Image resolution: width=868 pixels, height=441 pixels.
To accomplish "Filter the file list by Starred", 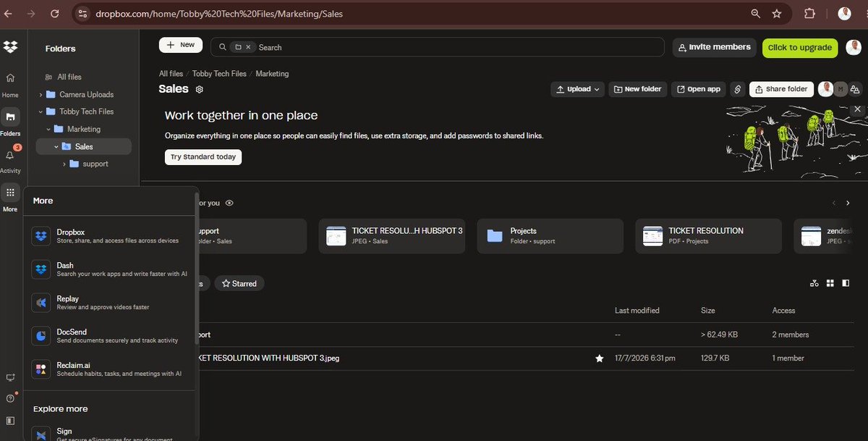I will [239, 284].
